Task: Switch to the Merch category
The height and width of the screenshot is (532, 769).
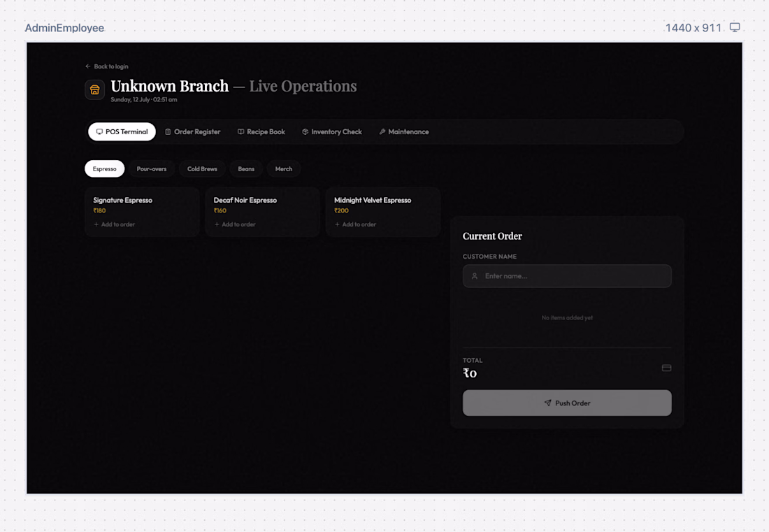Action: [283, 168]
